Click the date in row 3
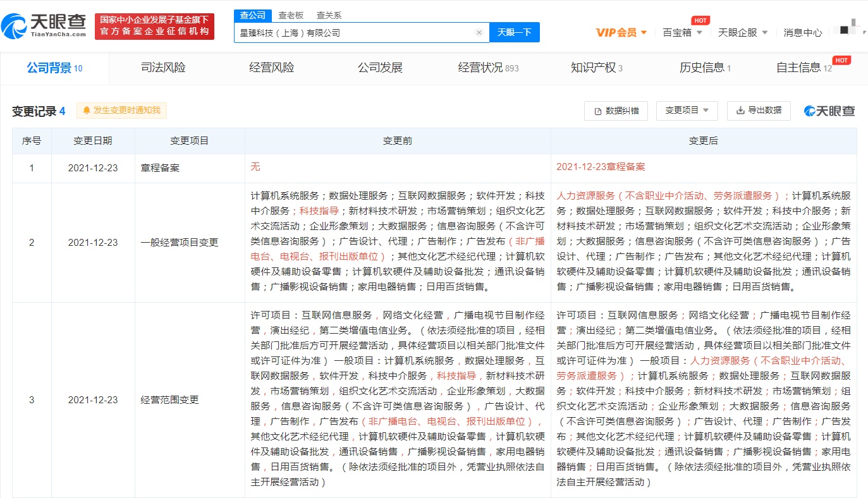This screenshot has width=868, height=498. (93, 400)
